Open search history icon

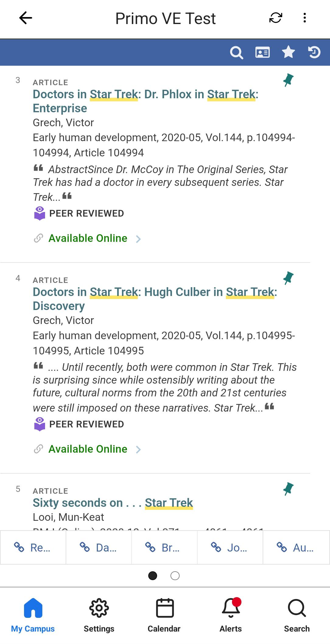pos(314,52)
